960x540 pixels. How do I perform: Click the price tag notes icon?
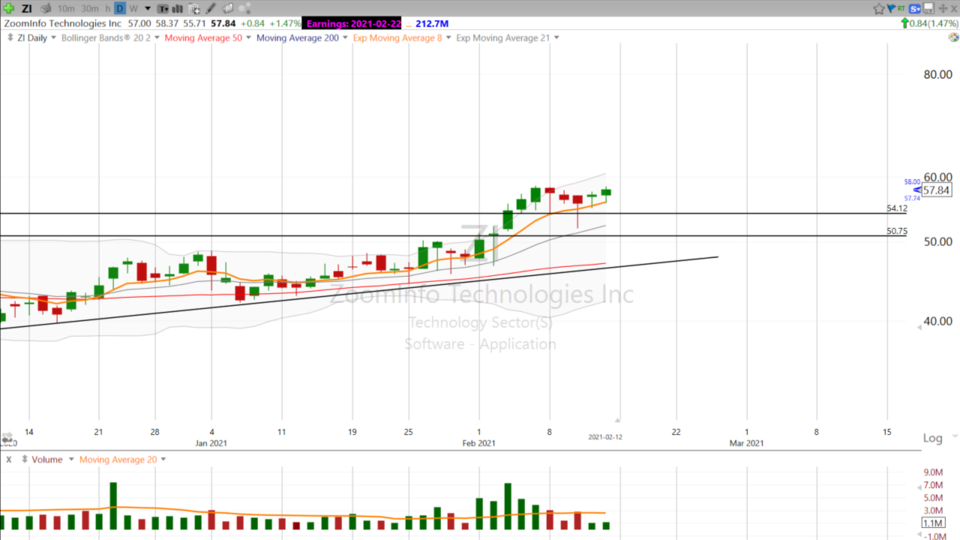pos(227,9)
